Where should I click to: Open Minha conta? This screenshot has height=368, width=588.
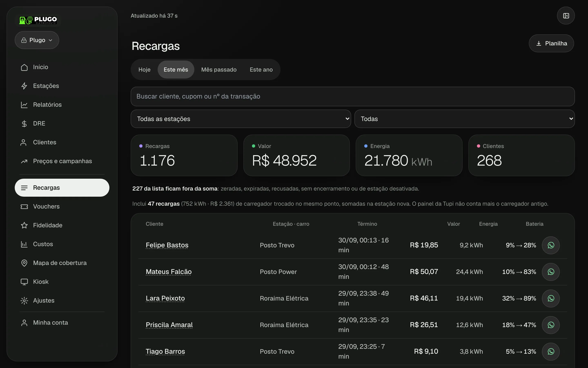62,322
